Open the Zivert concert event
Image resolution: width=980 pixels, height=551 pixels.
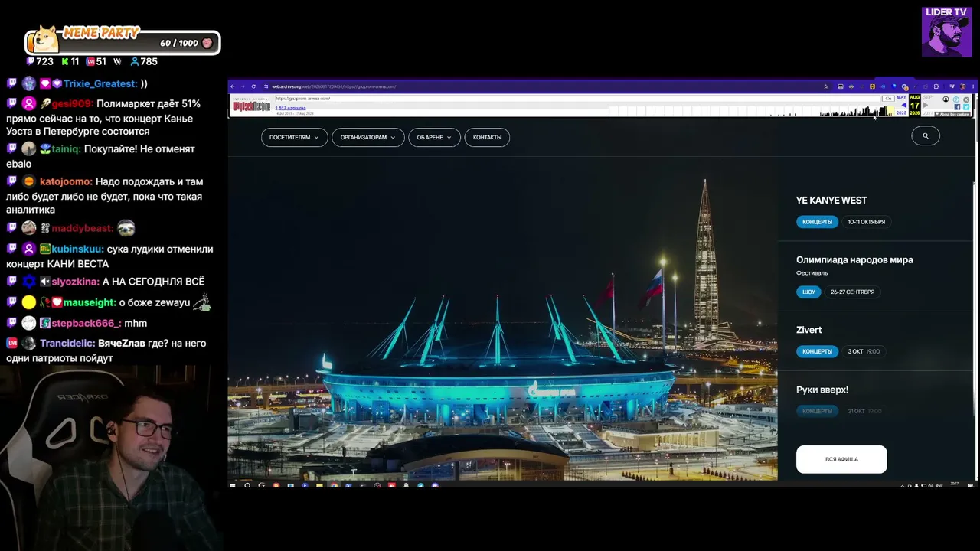point(809,330)
